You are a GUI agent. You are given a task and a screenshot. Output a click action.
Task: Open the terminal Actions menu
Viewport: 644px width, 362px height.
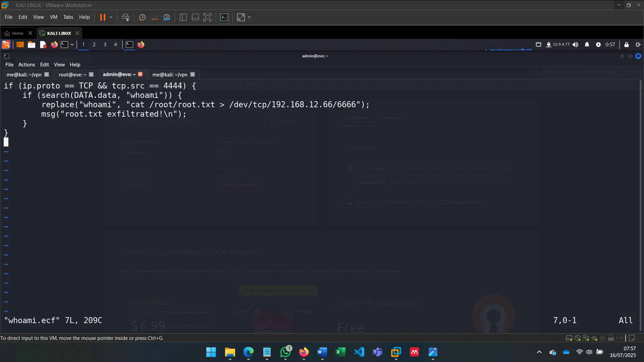tap(26, 64)
